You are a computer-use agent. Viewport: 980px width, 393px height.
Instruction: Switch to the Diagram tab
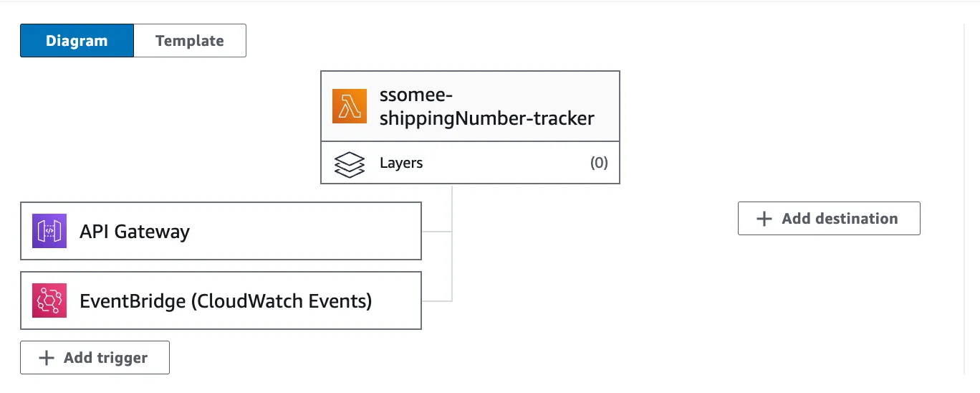(77, 41)
